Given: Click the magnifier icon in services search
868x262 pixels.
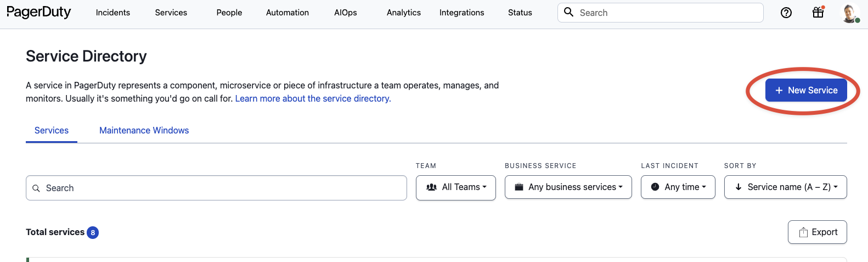Looking at the screenshot, I should tap(36, 188).
